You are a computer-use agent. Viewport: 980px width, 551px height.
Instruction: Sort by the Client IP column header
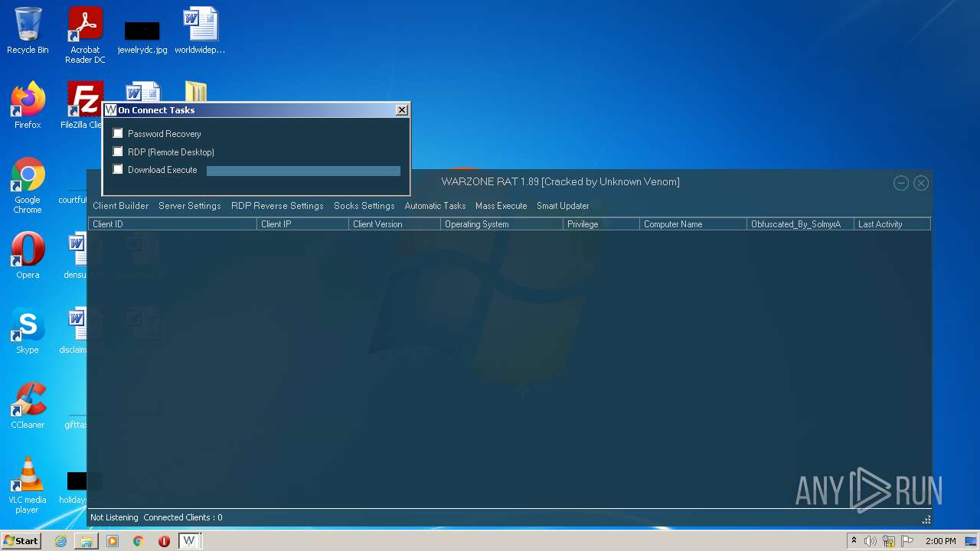click(x=303, y=224)
